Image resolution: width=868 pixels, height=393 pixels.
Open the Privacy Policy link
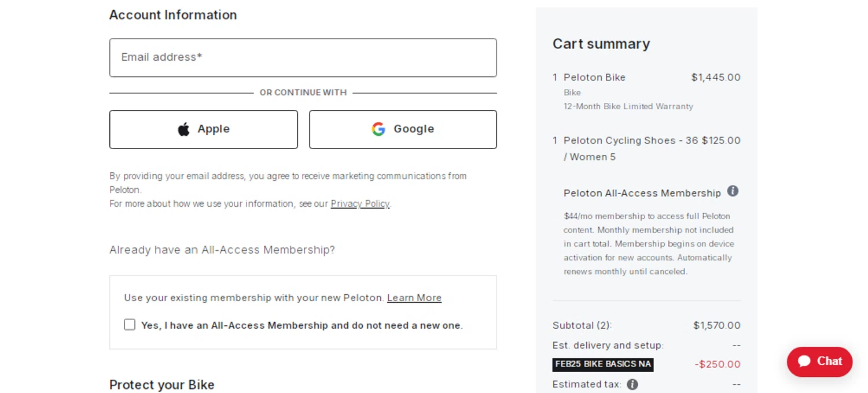tap(360, 204)
